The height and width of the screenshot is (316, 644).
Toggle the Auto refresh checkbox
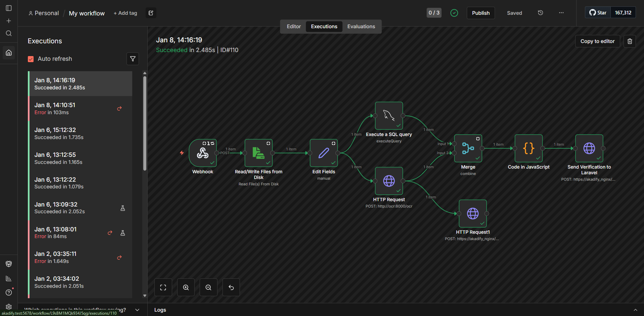[x=31, y=59]
